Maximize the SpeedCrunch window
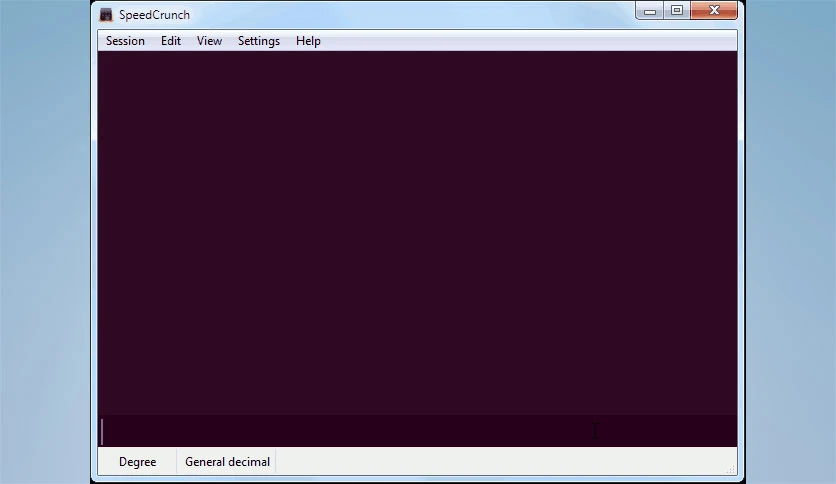The image size is (836, 484). click(677, 11)
